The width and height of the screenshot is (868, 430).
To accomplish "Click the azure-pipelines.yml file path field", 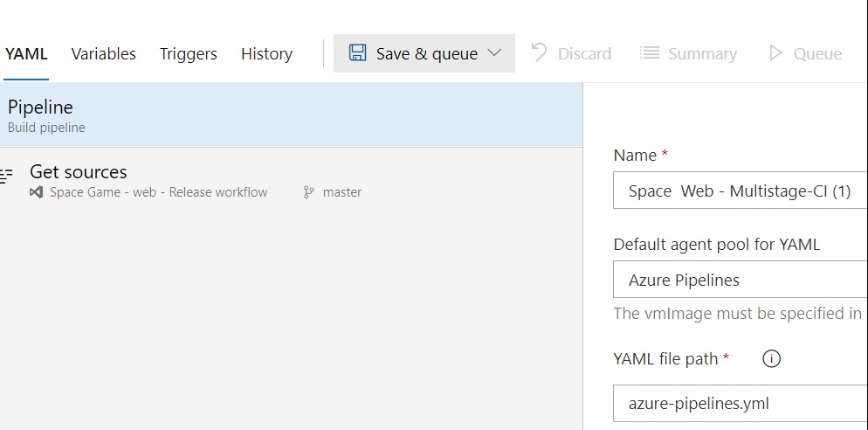I will click(x=740, y=404).
